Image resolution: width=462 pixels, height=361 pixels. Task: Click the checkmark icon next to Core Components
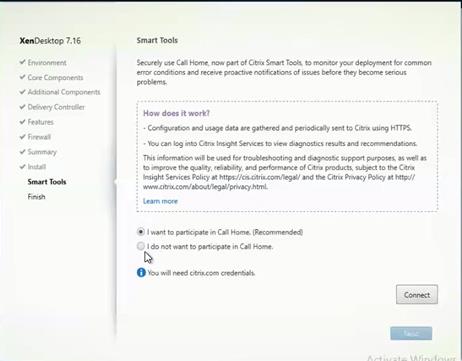coord(22,77)
